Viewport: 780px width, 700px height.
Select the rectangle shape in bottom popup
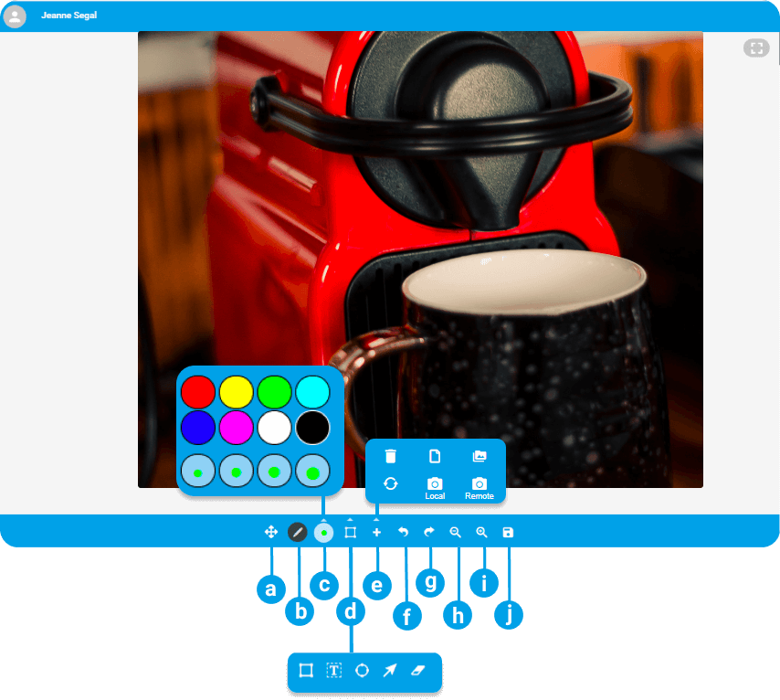(306, 671)
